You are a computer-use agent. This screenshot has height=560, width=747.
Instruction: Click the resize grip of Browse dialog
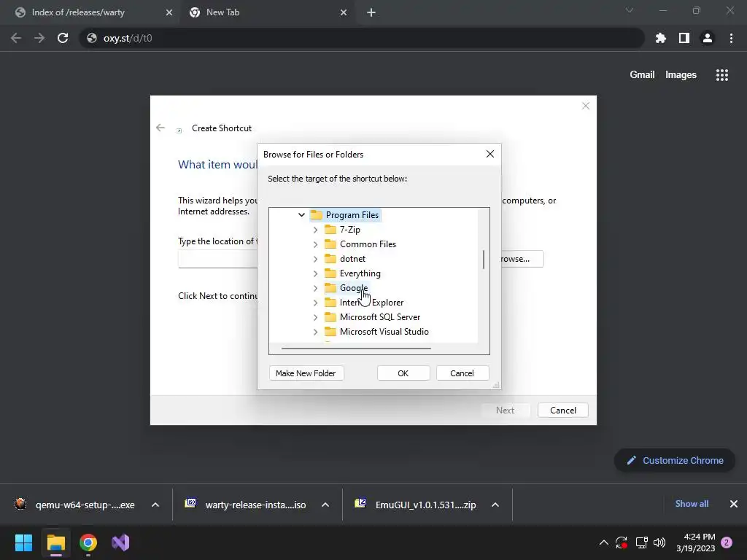[x=496, y=385]
